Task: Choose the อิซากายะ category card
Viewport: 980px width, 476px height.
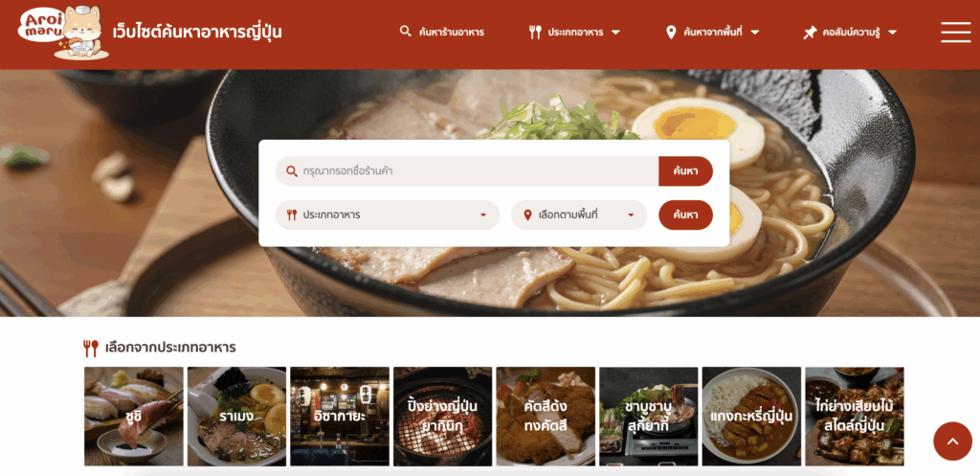Action: coord(340,417)
